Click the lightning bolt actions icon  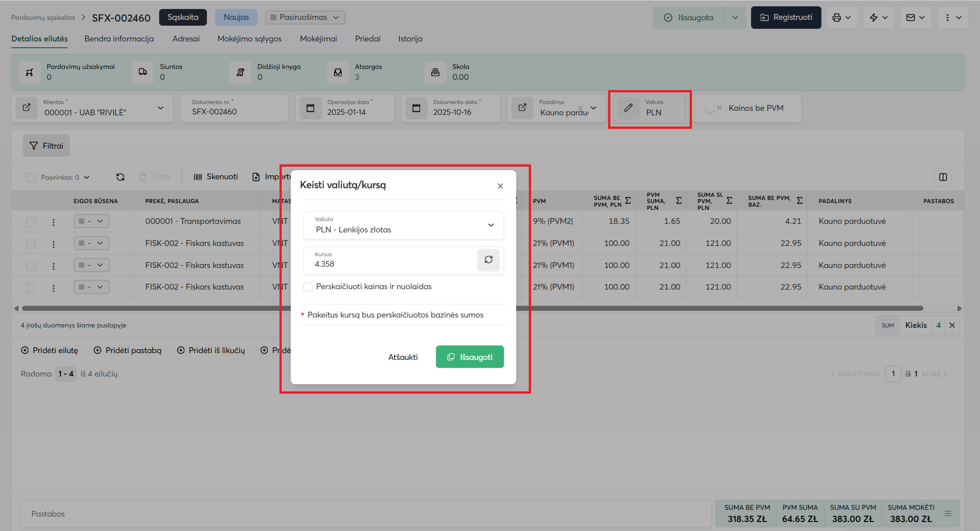point(874,18)
